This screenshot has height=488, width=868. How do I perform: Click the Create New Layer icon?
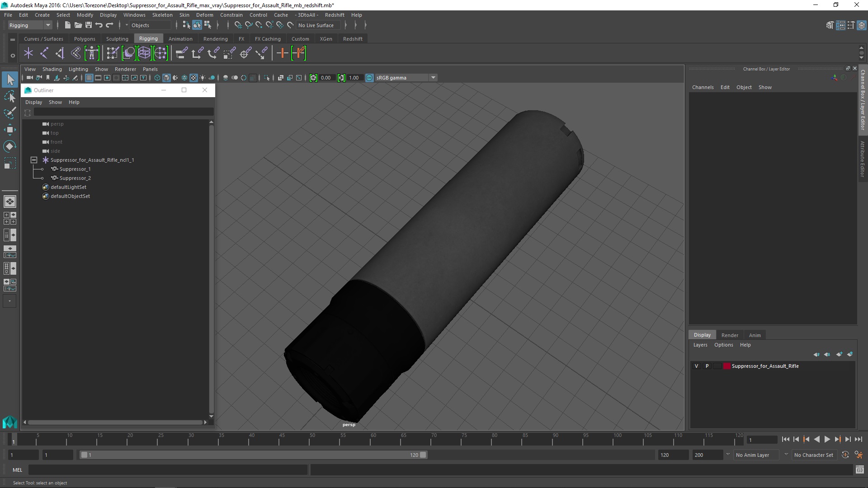point(839,354)
